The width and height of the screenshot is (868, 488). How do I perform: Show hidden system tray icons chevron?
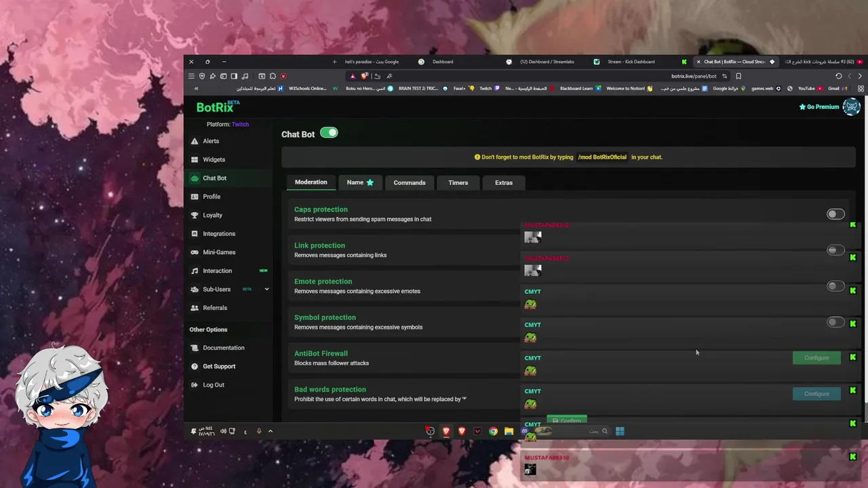(x=270, y=431)
